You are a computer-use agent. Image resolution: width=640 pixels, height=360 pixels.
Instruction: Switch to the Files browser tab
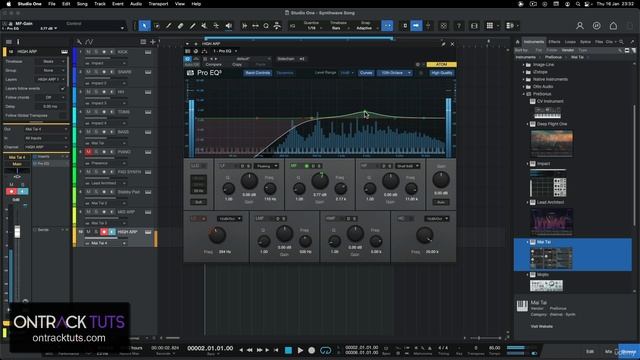(599, 42)
